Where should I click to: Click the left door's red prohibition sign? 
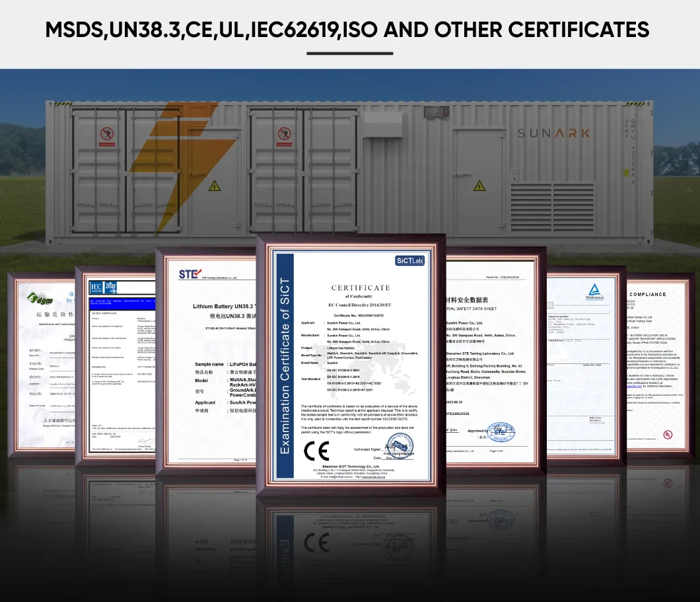pyautogui.click(x=107, y=136)
